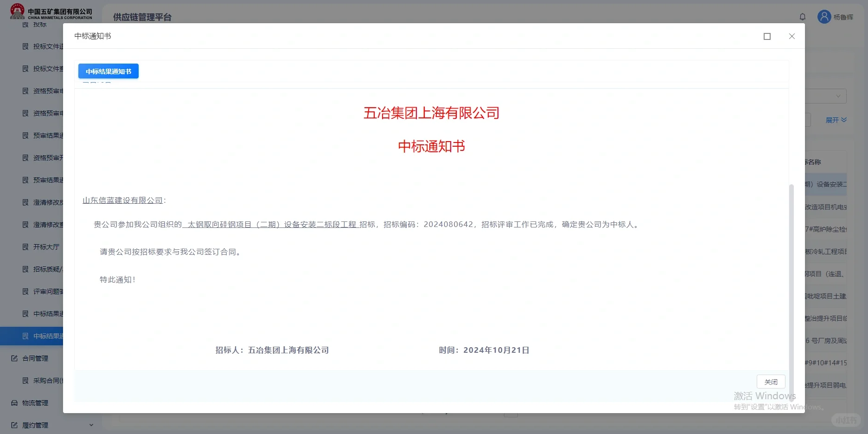Open the dropdown selector near top right
The width and height of the screenshot is (868, 434).
(838, 96)
